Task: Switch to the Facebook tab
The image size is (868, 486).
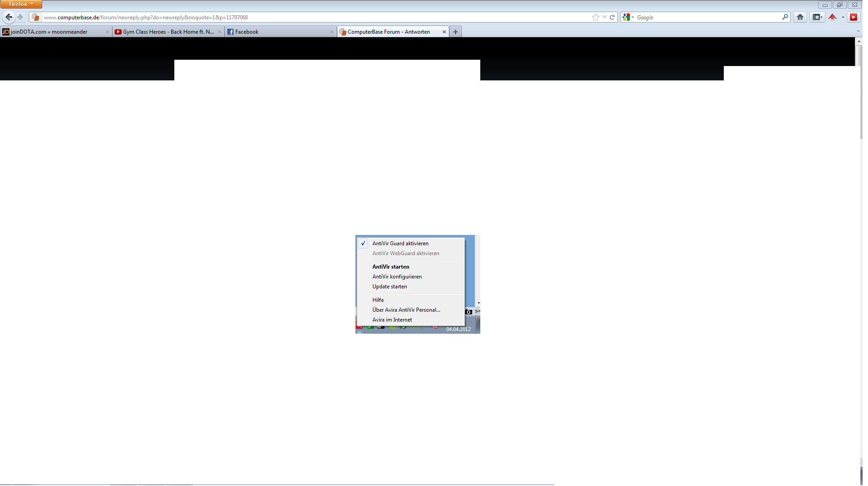Action: point(279,32)
